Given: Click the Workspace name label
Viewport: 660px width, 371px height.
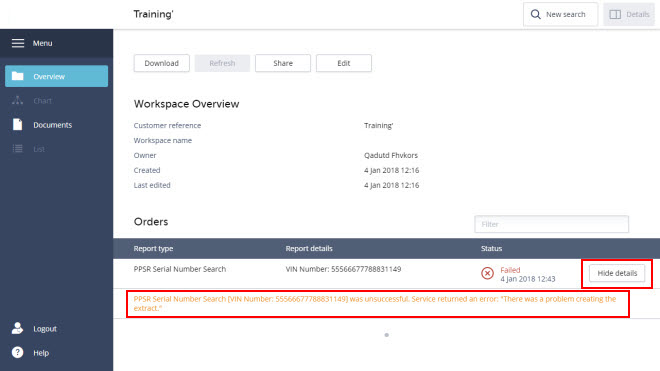Looking at the screenshot, I should click(162, 140).
